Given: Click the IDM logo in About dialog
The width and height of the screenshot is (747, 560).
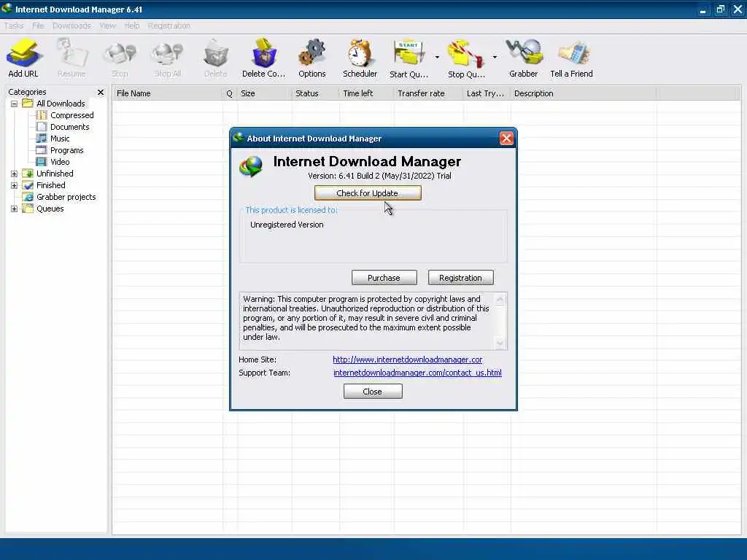Looking at the screenshot, I should 251,166.
